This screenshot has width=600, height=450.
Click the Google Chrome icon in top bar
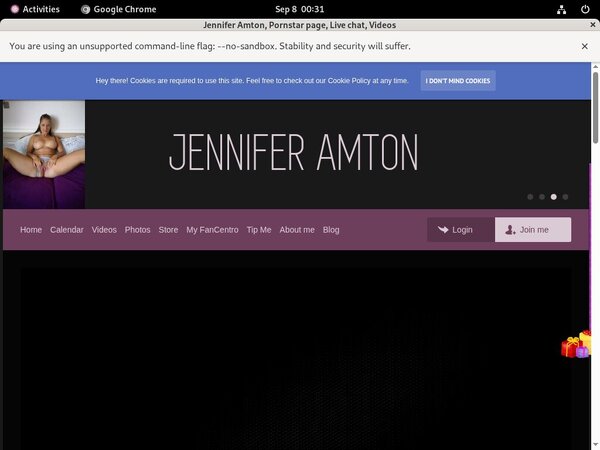tap(86, 9)
